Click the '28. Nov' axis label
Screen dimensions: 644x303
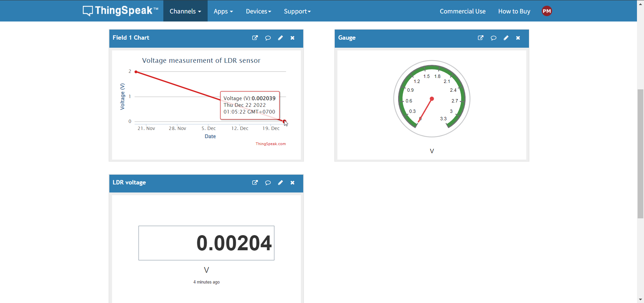[177, 128]
